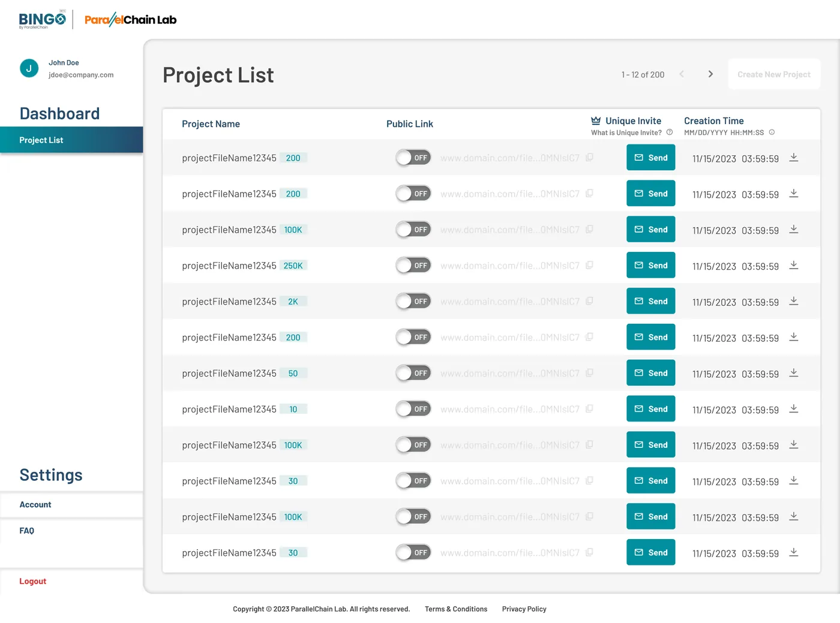The image size is (840, 623).
Task: Click the Create New Project button
Action: 774,74
